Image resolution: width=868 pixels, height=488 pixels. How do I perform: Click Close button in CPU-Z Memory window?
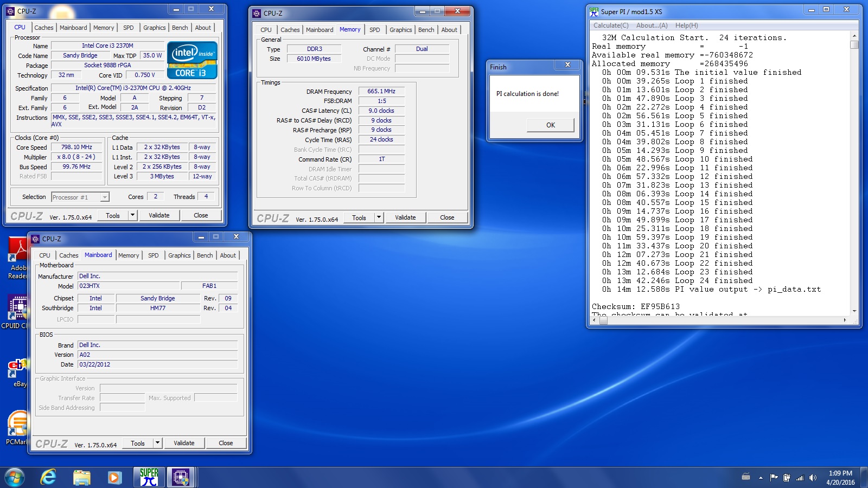(x=447, y=217)
